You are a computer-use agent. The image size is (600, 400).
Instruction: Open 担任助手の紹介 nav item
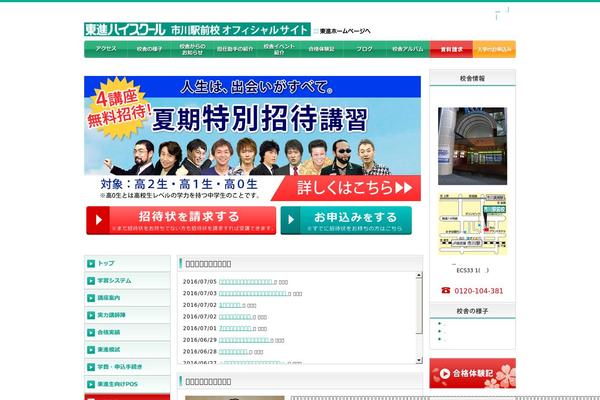235,49
